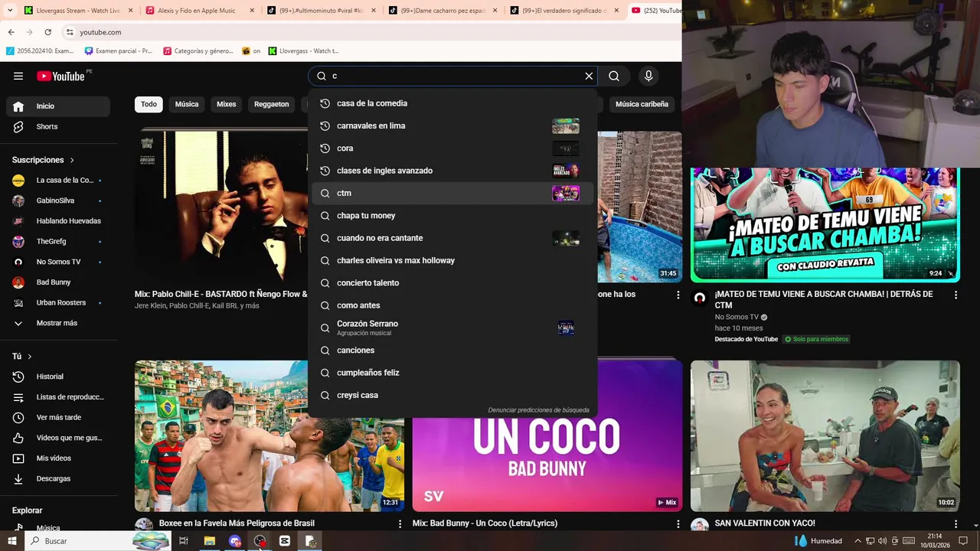
Task: Click the browser back arrow
Action: click(x=11, y=32)
